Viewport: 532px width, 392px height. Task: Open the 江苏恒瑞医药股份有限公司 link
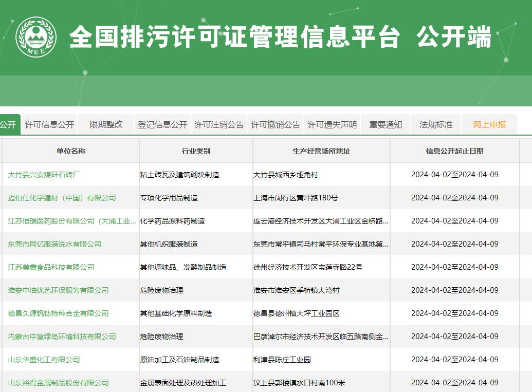[x=71, y=221]
